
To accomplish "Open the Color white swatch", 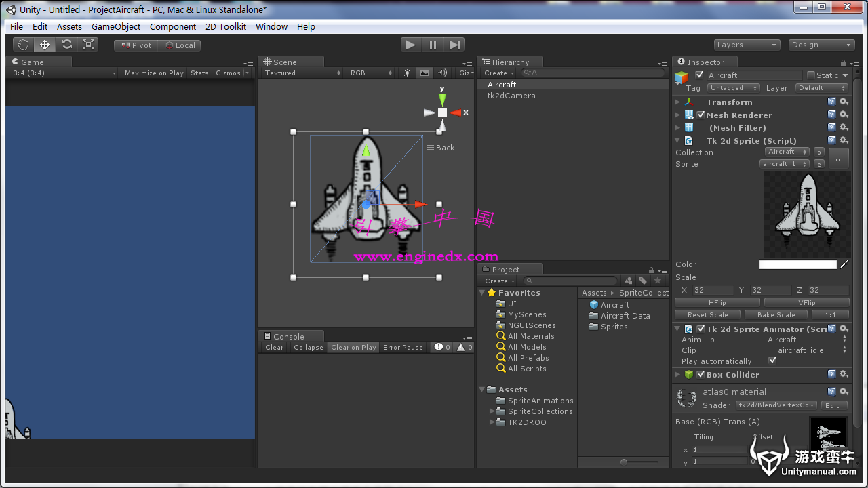I will pyautogui.click(x=798, y=264).
